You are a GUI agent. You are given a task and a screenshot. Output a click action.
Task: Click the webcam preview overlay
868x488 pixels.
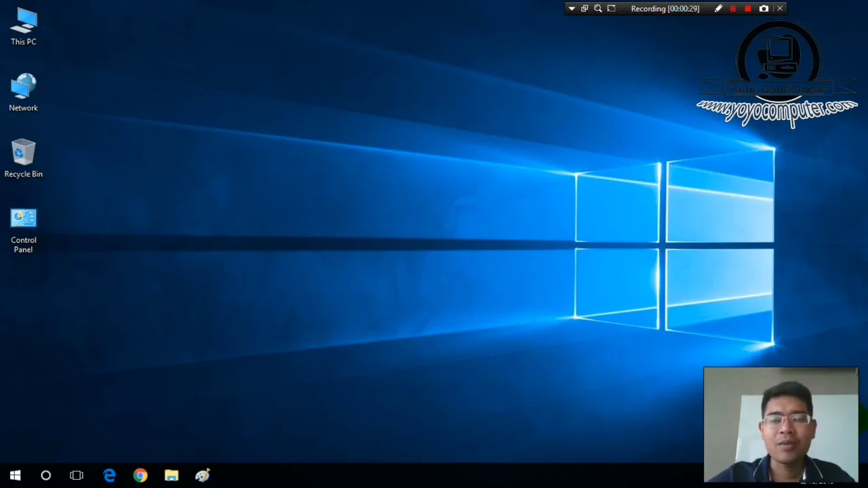pos(780,424)
